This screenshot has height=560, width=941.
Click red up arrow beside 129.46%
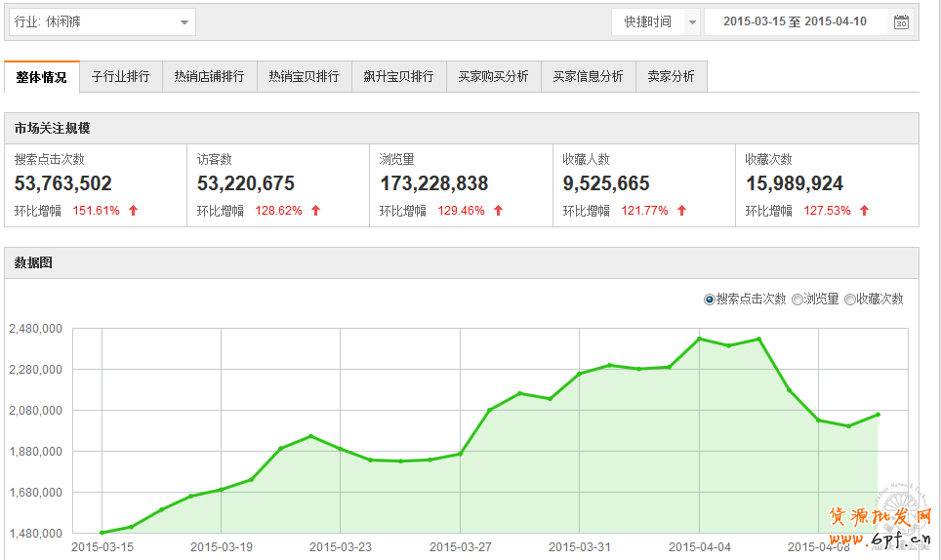pyautogui.click(x=499, y=211)
